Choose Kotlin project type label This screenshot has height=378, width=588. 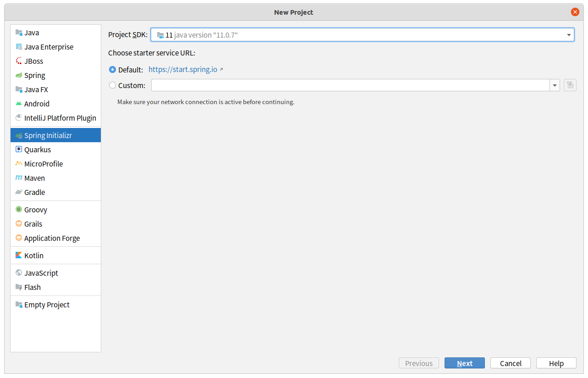34,256
